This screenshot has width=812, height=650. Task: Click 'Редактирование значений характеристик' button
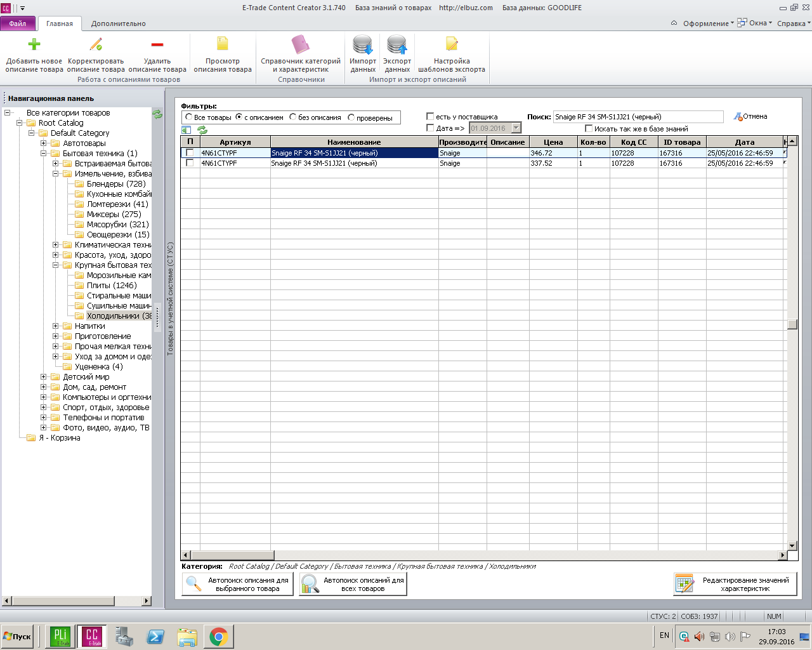[x=735, y=584]
